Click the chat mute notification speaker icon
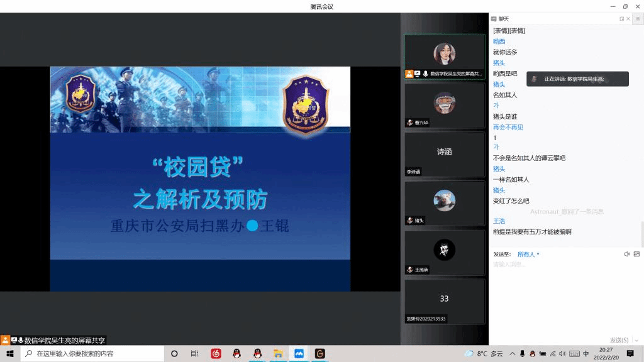This screenshot has height=362, width=644. (x=626, y=254)
